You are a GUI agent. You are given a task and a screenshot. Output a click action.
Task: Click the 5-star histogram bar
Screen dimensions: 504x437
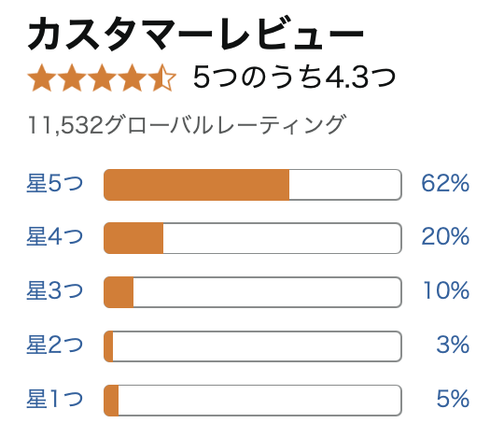253,185
